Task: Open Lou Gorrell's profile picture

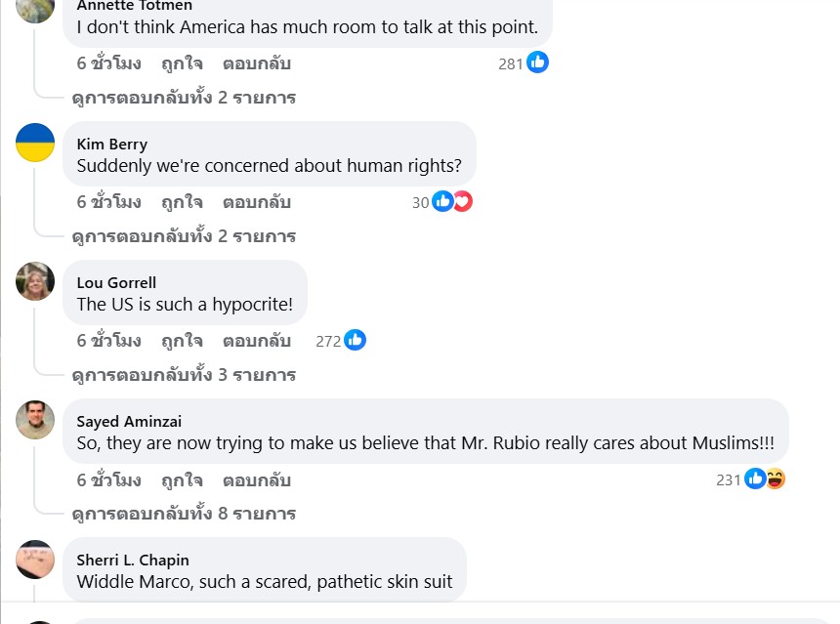Action: coord(35,281)
